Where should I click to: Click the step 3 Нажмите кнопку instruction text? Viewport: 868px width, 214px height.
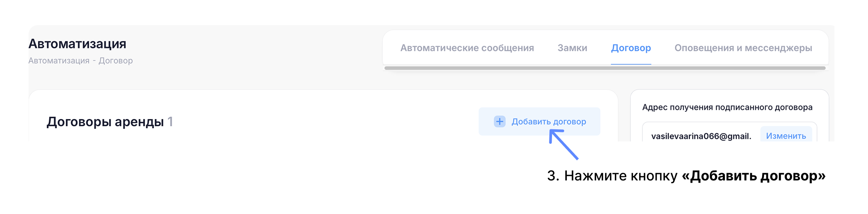coord(613,176)
